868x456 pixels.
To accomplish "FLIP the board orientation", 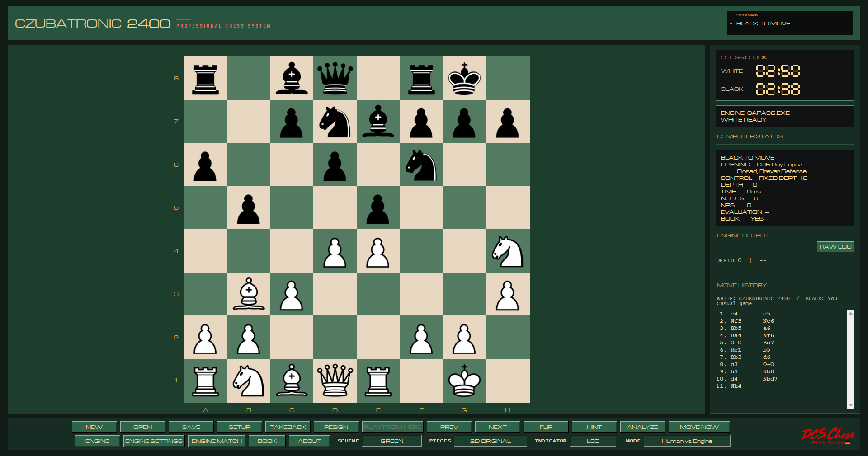I will (x=546, y=427).
